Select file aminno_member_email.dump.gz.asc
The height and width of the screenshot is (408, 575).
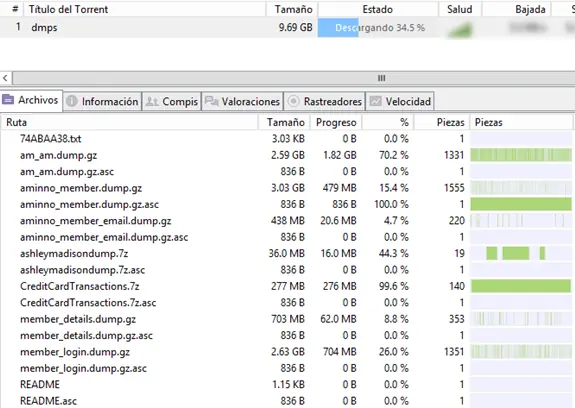click(104, 237)
